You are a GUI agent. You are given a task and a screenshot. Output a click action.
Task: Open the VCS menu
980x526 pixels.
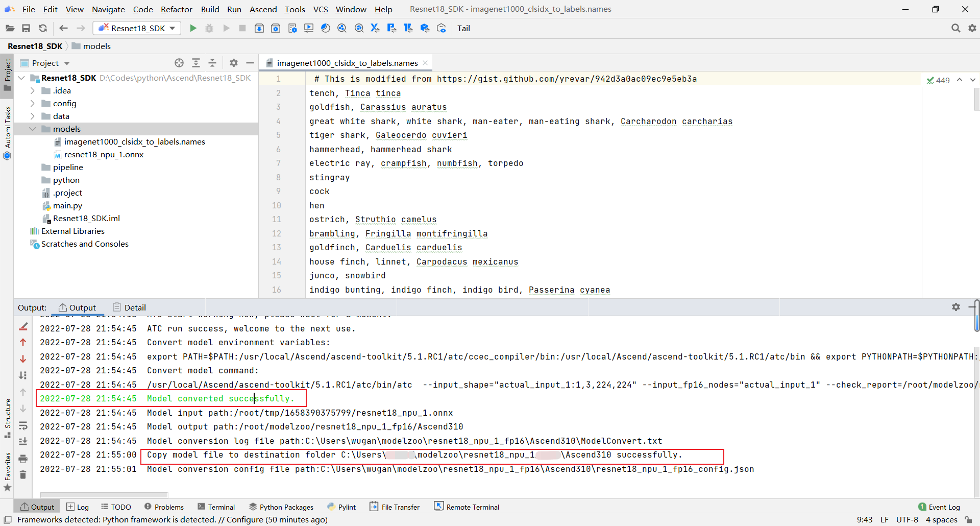point(321,9)
